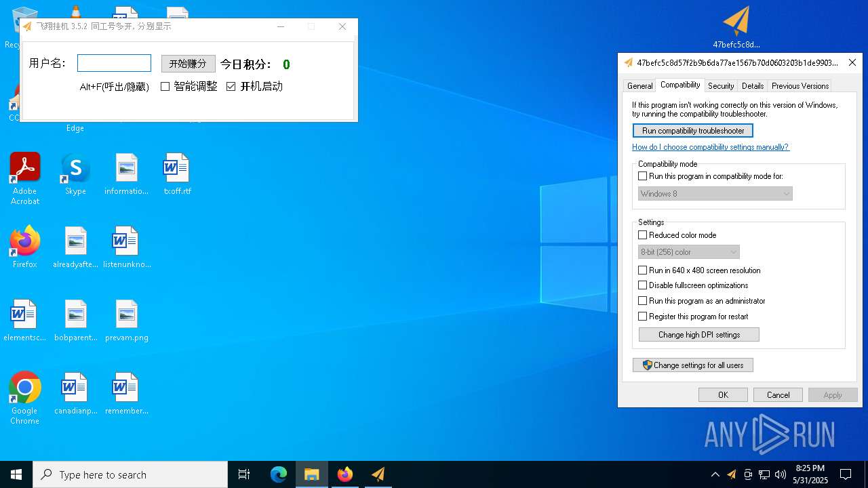This screenshot has height=488, width=868.
Task: Open the Windows 8 compatibility mode dropdown
Action: (x=715, y=194)
